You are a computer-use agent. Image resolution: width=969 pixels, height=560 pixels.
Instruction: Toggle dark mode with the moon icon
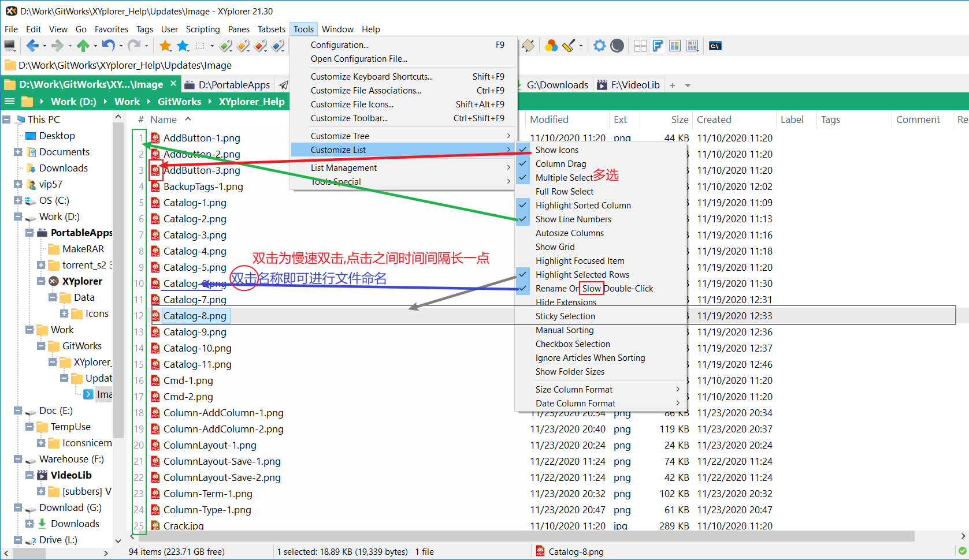(617, 46)
